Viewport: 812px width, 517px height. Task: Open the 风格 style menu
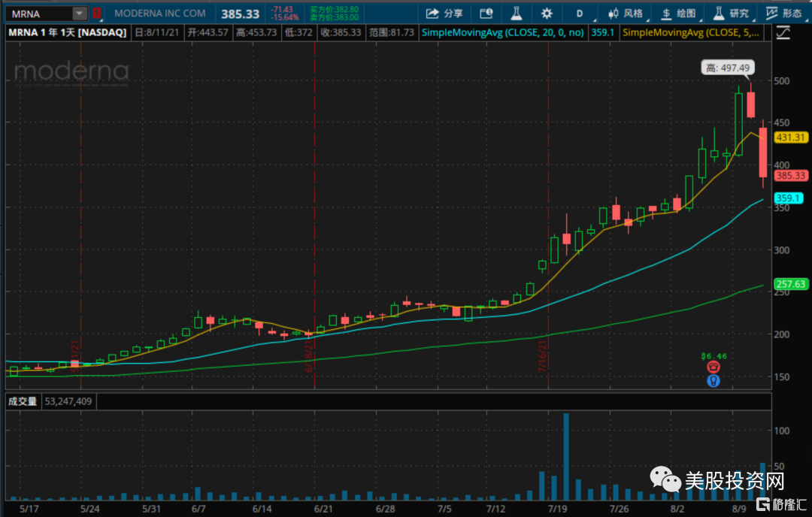[624, 14]
